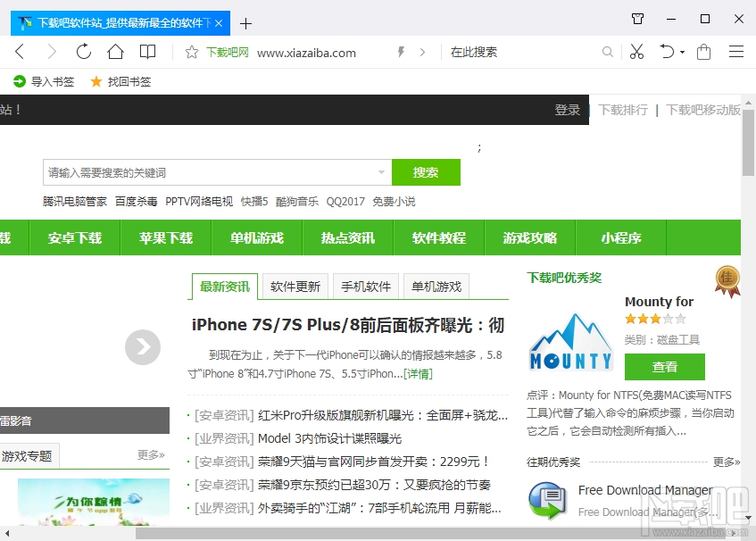
Task: Star the current page in the address bar
Action: point(191,52)
